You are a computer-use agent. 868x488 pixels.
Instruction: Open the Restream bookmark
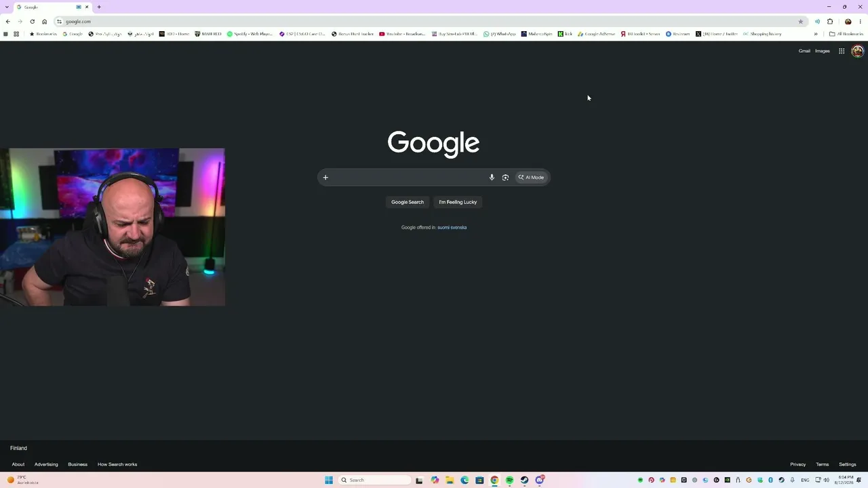click(x=678, y=34)
